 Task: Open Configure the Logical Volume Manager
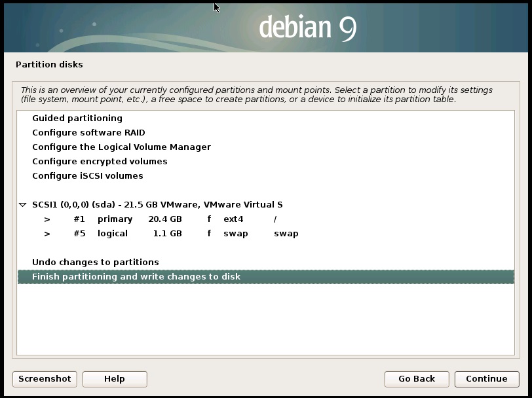(x=121, y=147)
